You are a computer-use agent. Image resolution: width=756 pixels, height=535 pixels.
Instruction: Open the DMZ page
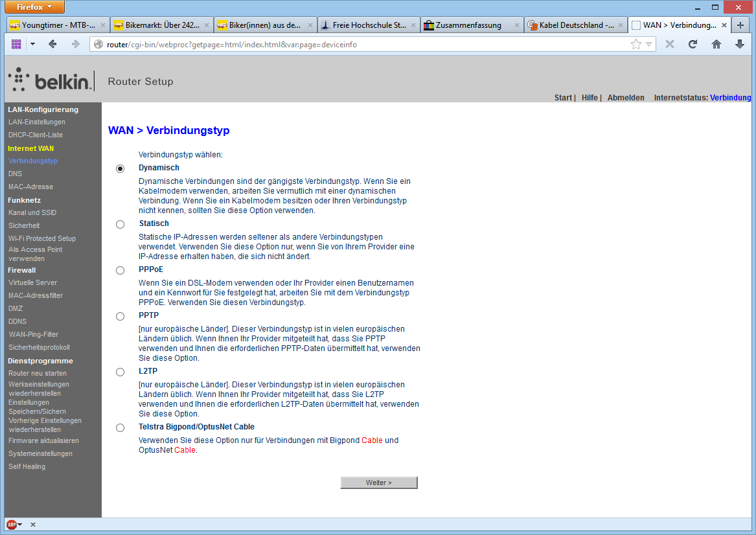pos(16,308)
